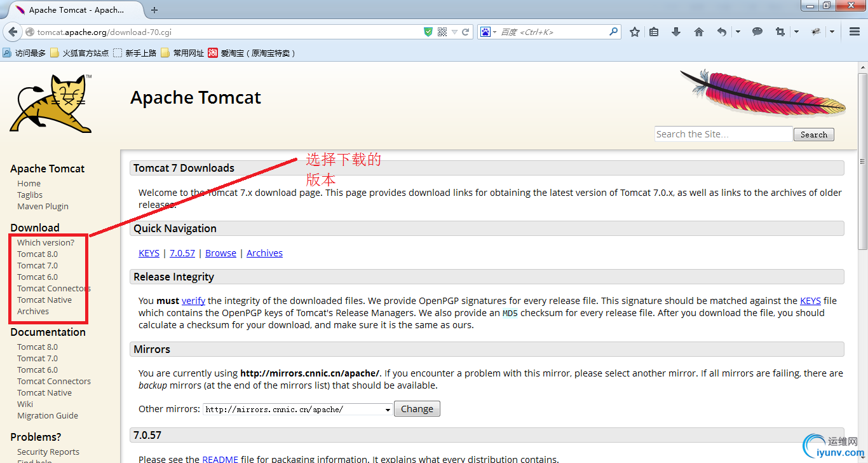Open the Other mirrors dropdown list

pyautogui.click(x=298, y=410)
